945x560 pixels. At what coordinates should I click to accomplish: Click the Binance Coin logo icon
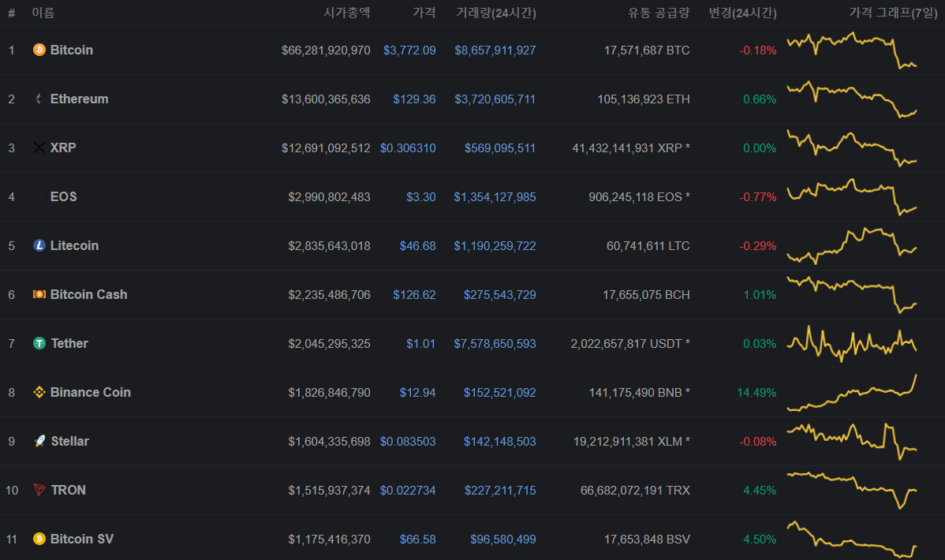(x=39, y=393)
